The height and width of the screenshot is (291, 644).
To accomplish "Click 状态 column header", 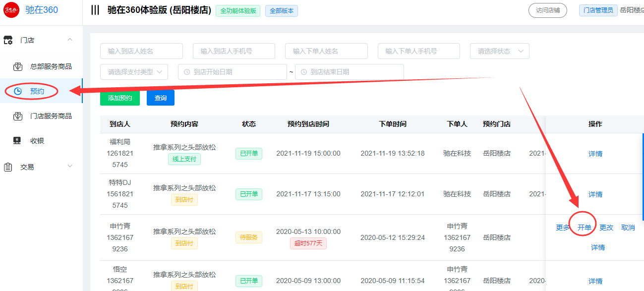I will coord(249,124).
